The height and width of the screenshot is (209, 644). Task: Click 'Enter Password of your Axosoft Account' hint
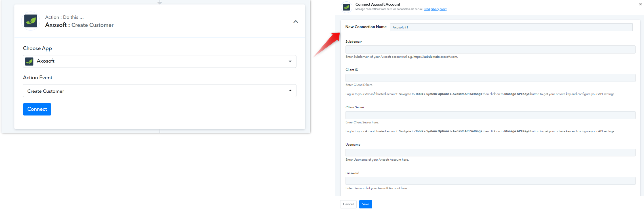click(376, 188)
